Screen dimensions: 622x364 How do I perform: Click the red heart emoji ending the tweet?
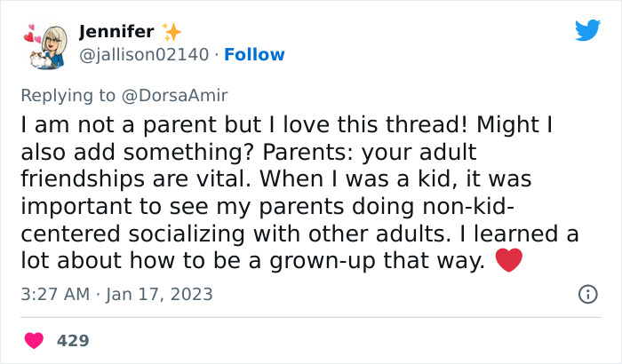507,262
